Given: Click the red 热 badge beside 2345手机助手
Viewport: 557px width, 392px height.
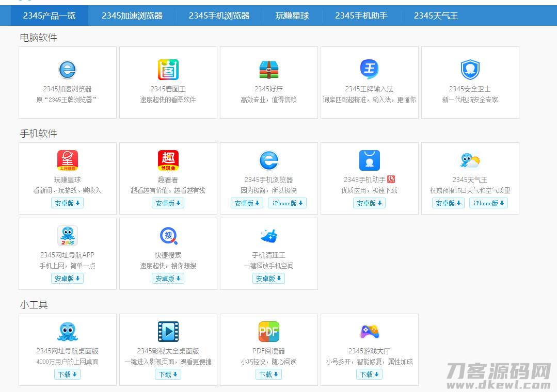Looking at the screenshot, I should [391, 179].
